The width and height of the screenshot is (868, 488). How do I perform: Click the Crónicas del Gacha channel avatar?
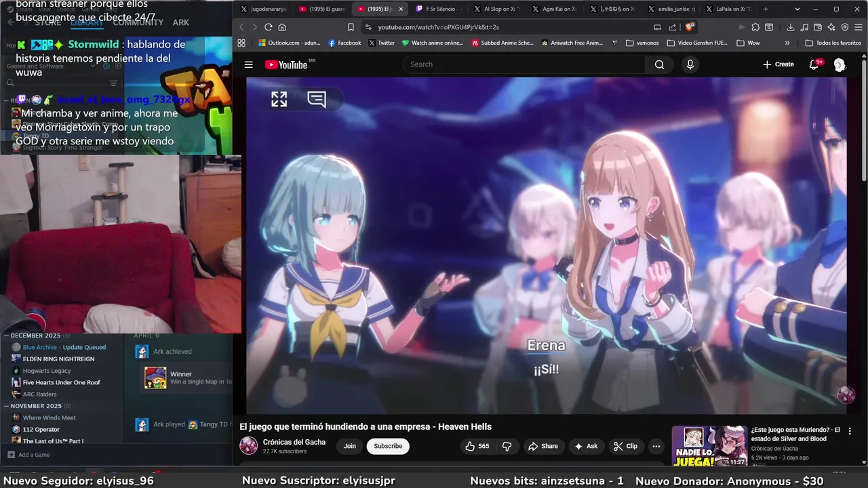pyautogui.click(x=249, y=446)
